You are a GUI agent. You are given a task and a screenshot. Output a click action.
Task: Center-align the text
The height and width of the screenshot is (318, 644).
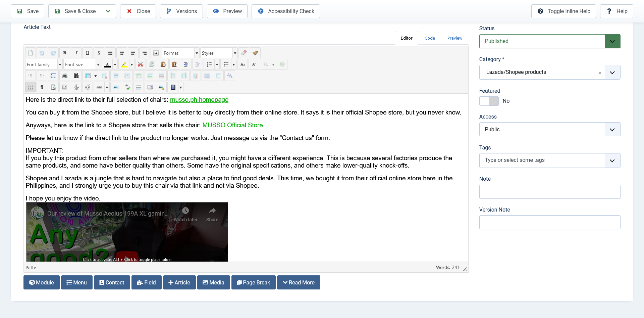click(122, 53)
